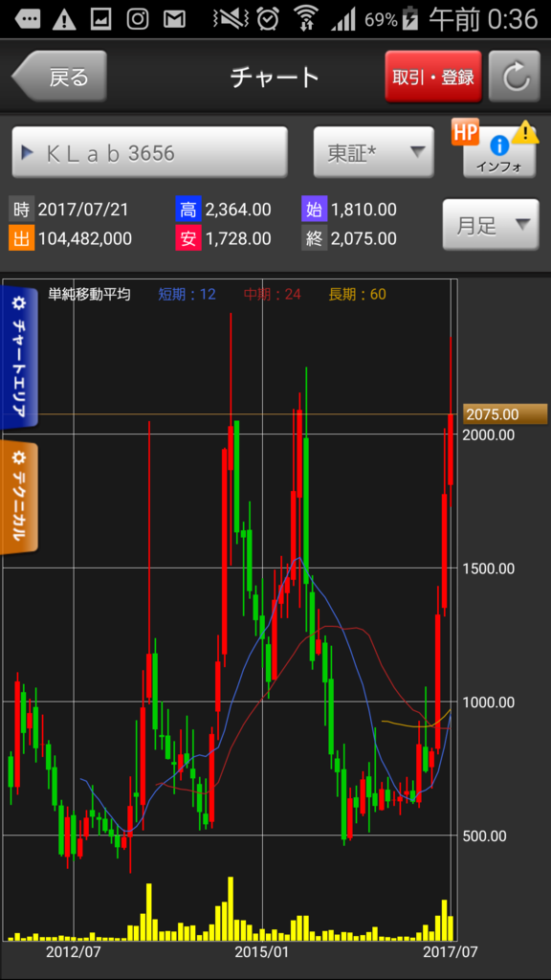
Task: Tap the 始 open price badge
Action: pos(314,210)
